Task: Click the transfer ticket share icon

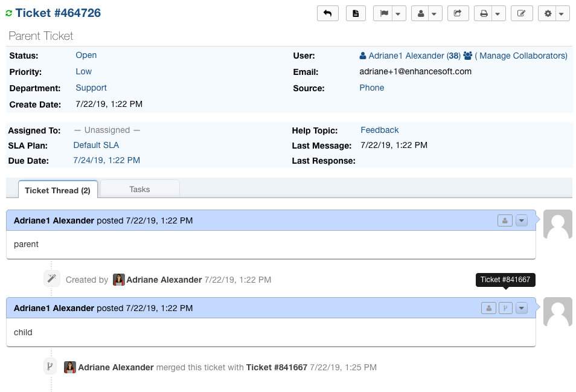Action: coord(458,13)
